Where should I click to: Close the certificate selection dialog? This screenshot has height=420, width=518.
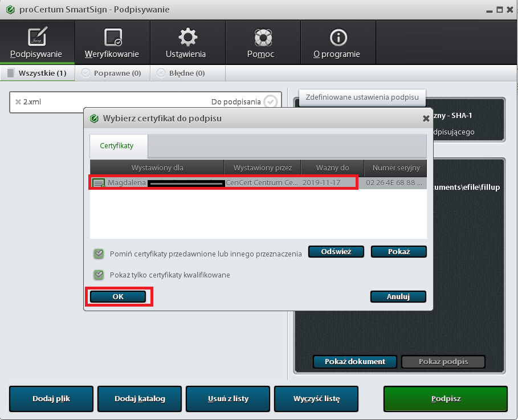tap(426, 119)
